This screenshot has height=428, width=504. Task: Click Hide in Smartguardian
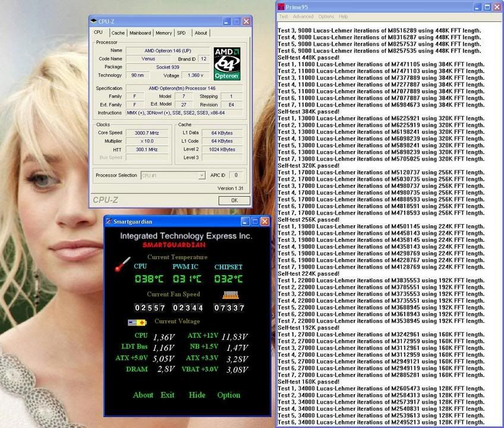pyautogui.click(x=197, y=395)
